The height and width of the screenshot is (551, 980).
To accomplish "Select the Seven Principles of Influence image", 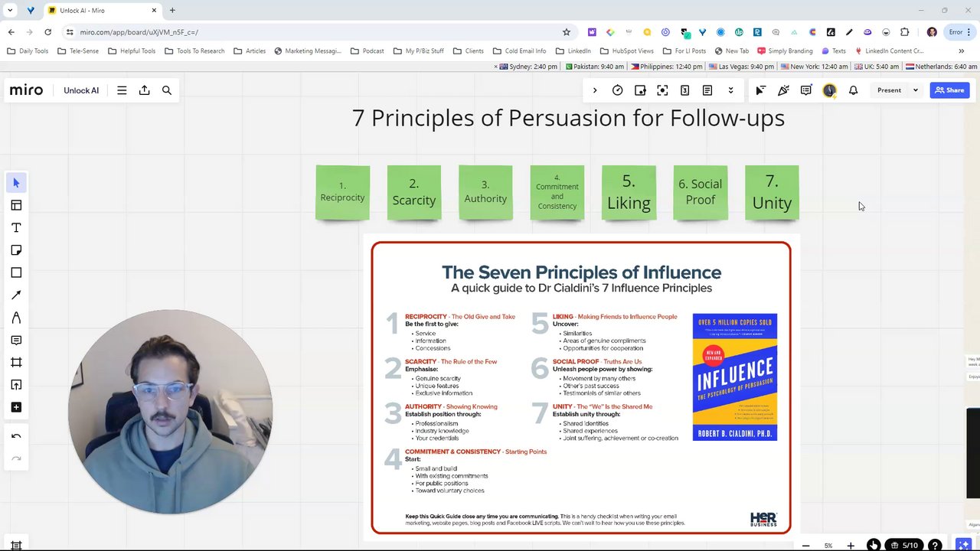I will point(581,388).
